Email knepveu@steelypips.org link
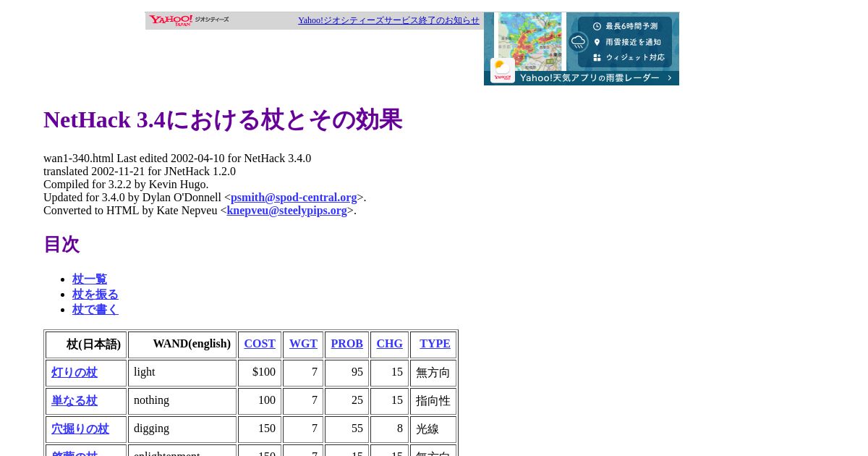Image resolution: width=868 pixels, height=456 pixels. (x=287, y=211)
